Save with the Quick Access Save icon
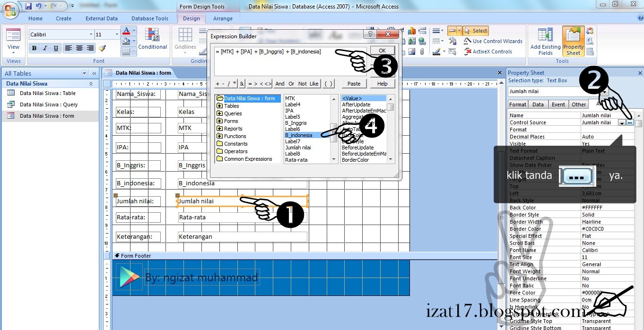 28,6
